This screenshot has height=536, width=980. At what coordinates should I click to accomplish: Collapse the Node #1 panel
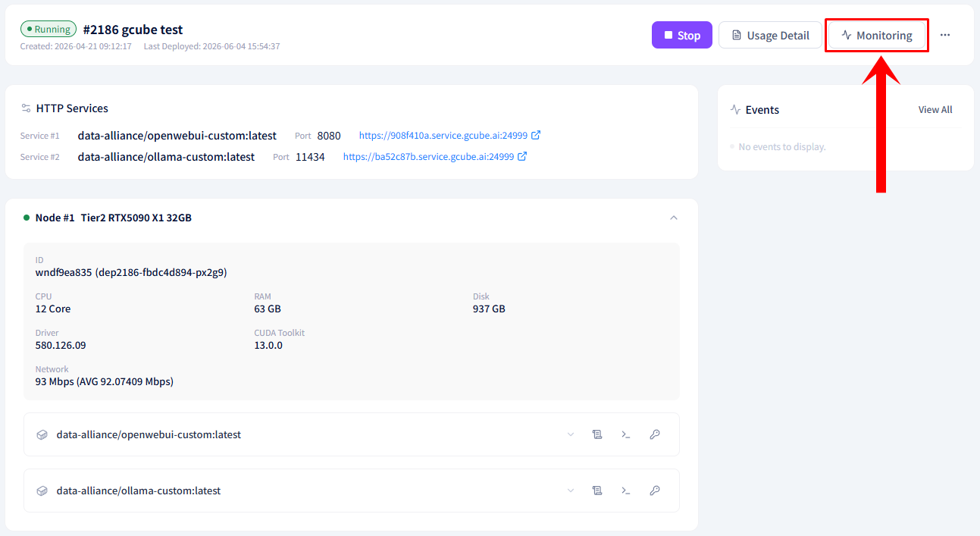pos(674,218)
